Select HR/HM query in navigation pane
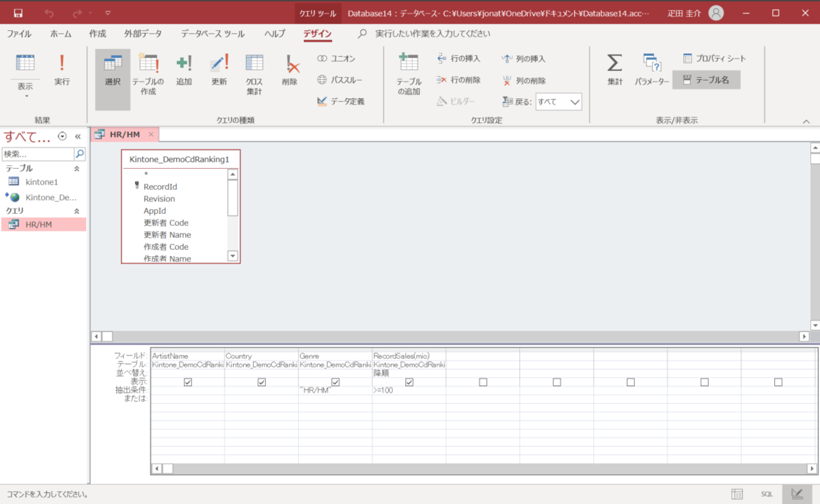This screenshot has height=504, width=820. (x=44, y=224)
